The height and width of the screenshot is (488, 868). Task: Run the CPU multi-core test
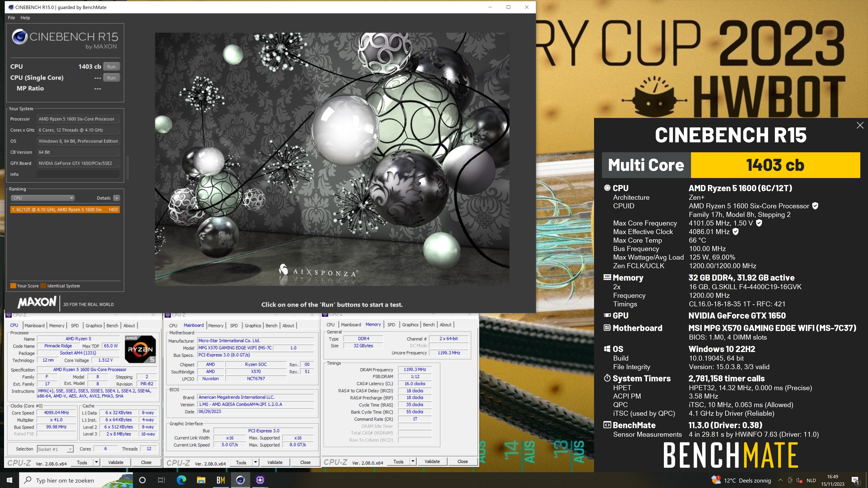pyautogui.click(x=111, y=66)
